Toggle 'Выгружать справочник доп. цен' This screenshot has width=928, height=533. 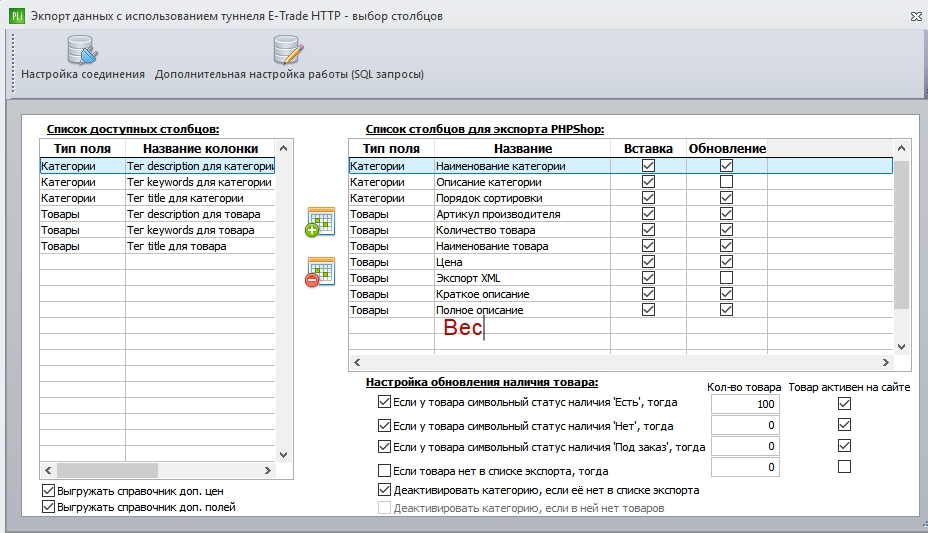48,490
